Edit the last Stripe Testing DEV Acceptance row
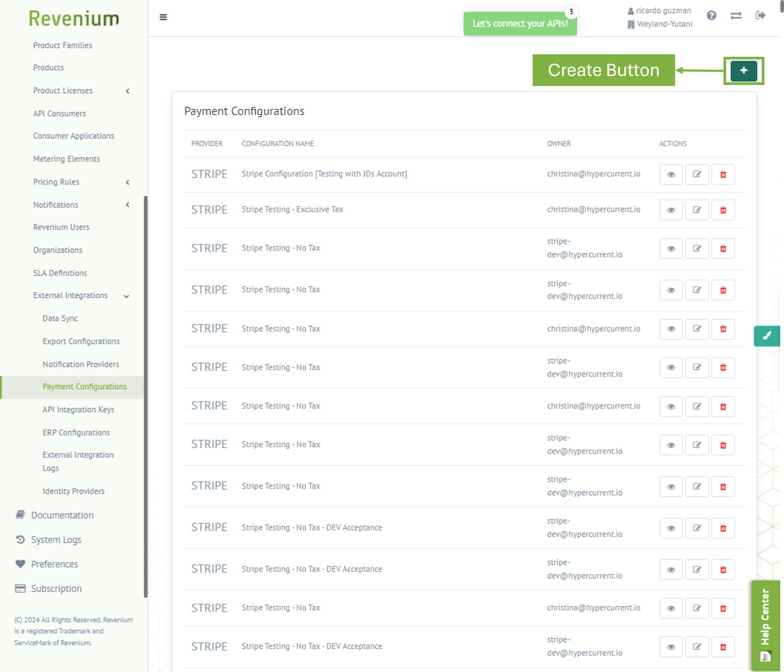 pyautogui.click(x=697, y=647)
